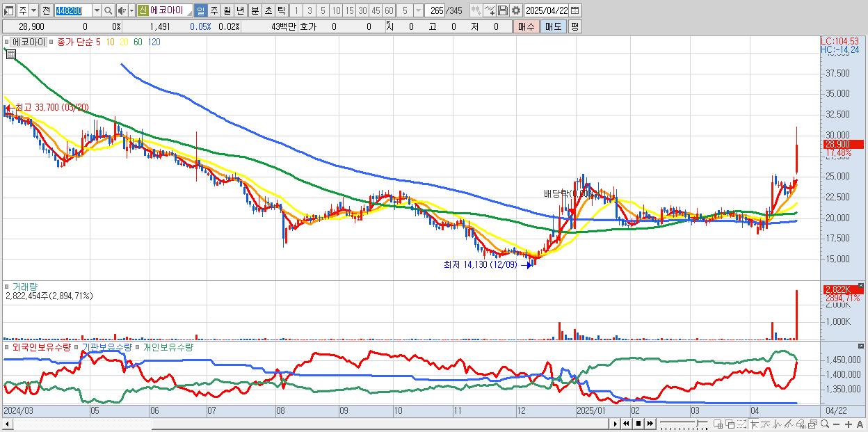Screen dimensions: 868x432
Task: Switch to the 분 minute chart tab
Action: (x=255, y=10)
